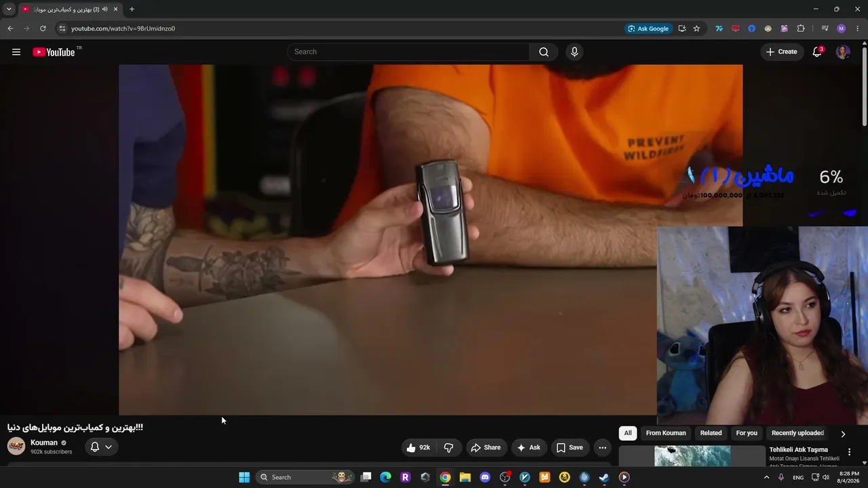The height and width of the screenshot is (488, 868).
Task: Click the Create button
Action: click(782, 52)
